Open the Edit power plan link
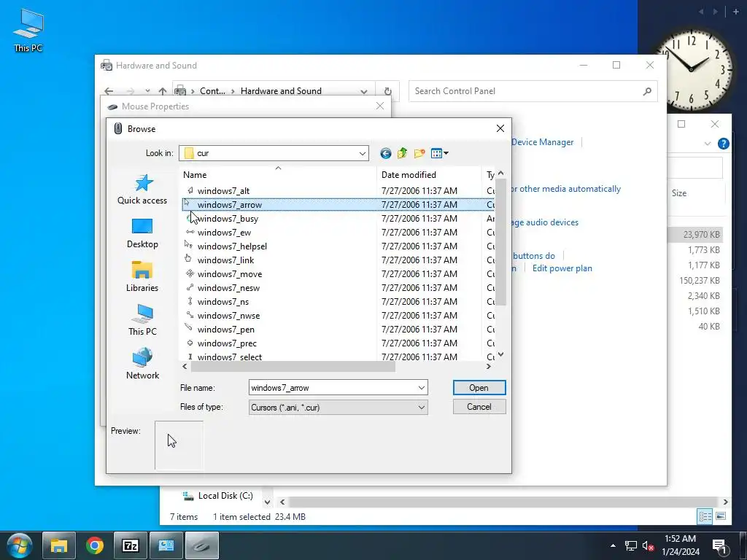Image resolution: width=747 pixels, height=560 pixels. click(x=562, y=268)
